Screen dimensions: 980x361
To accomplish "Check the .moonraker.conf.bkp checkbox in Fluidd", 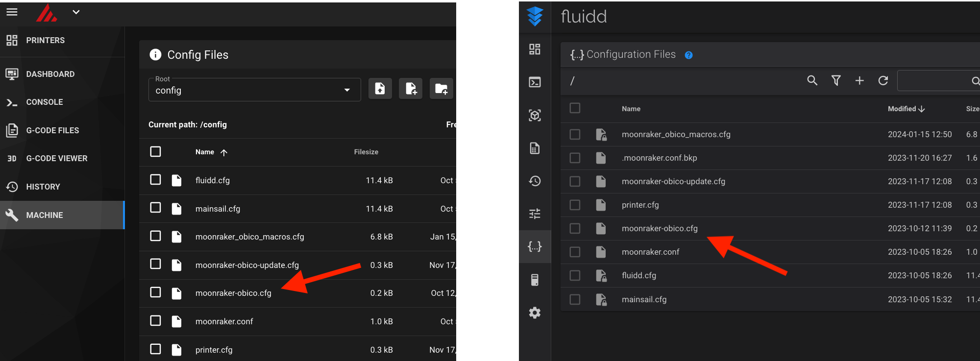I will (x=575, y=158).
